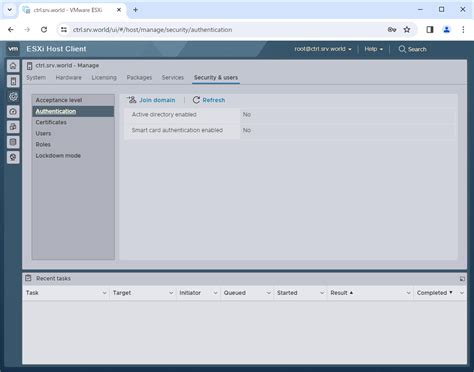Open Certificates in side menu

(73, 122)
